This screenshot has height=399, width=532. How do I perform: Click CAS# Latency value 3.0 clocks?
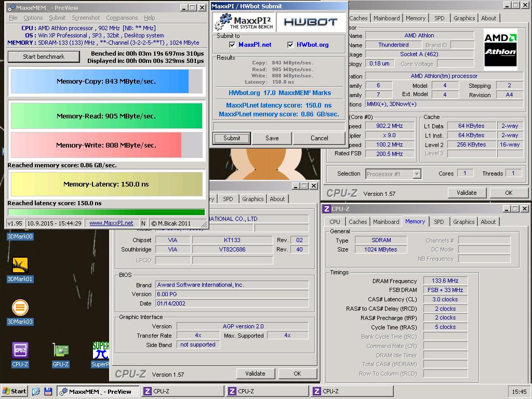point(445,300)
